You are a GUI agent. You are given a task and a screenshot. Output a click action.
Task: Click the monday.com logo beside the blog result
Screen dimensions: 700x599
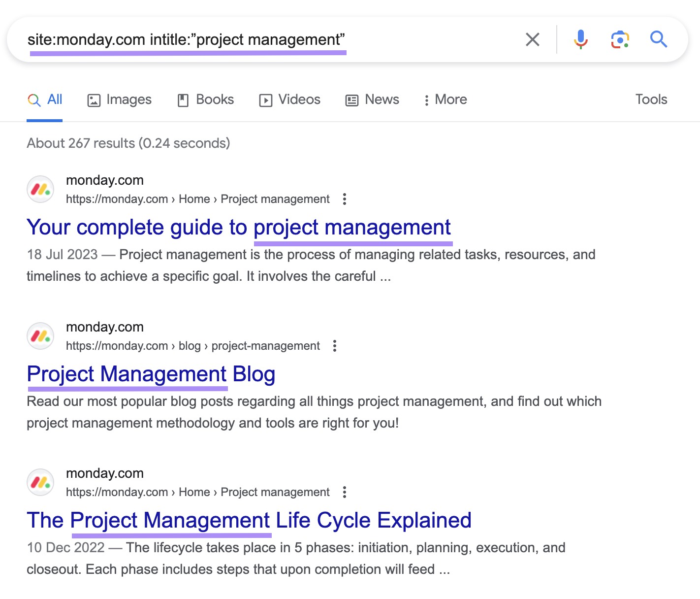40,336
